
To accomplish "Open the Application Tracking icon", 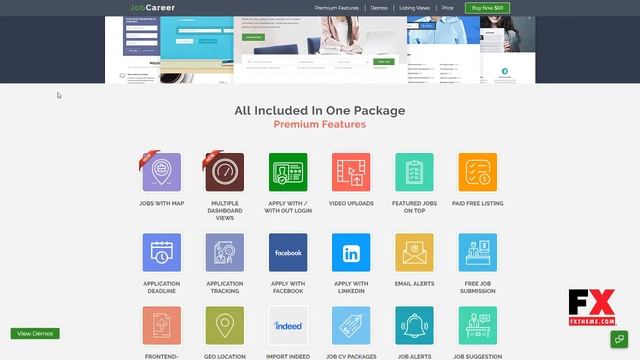I will 225,253.
